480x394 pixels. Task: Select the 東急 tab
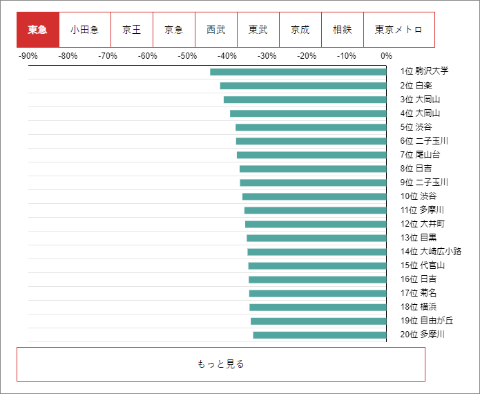[x=38, y=30]
